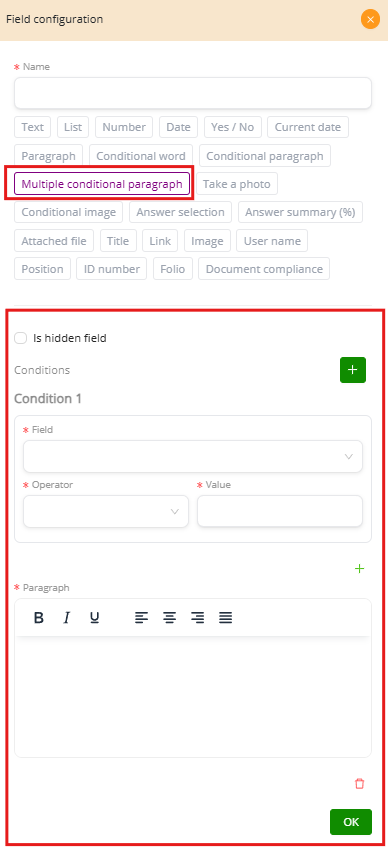Choose the Conditional image field type

68,212
